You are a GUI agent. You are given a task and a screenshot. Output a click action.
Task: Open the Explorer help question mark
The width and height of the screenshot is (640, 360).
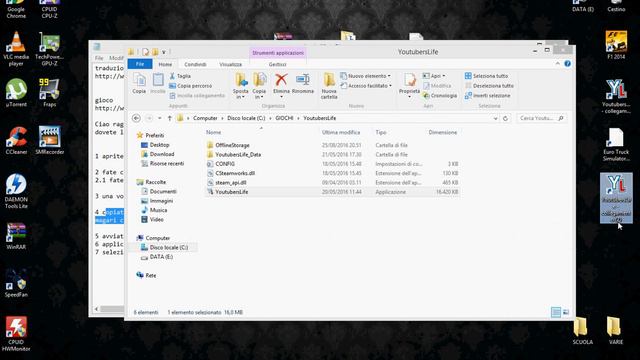tap(567, 64)
